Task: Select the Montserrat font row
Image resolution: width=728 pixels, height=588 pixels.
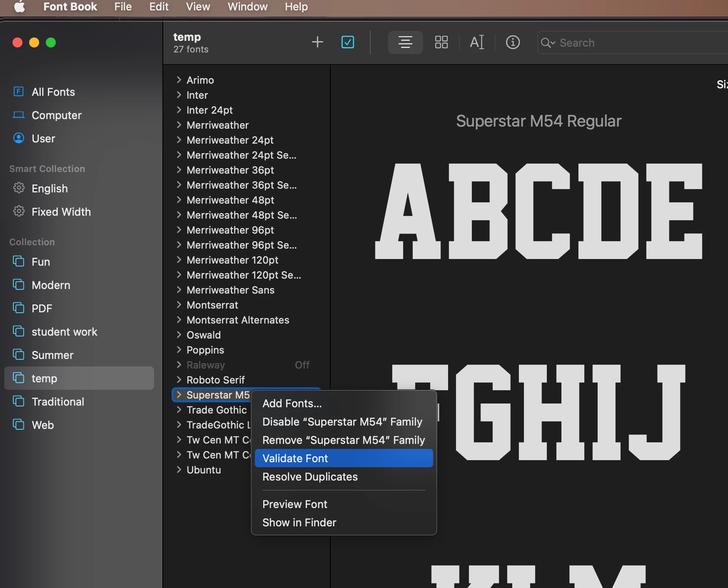Action: tap(247, 305)
